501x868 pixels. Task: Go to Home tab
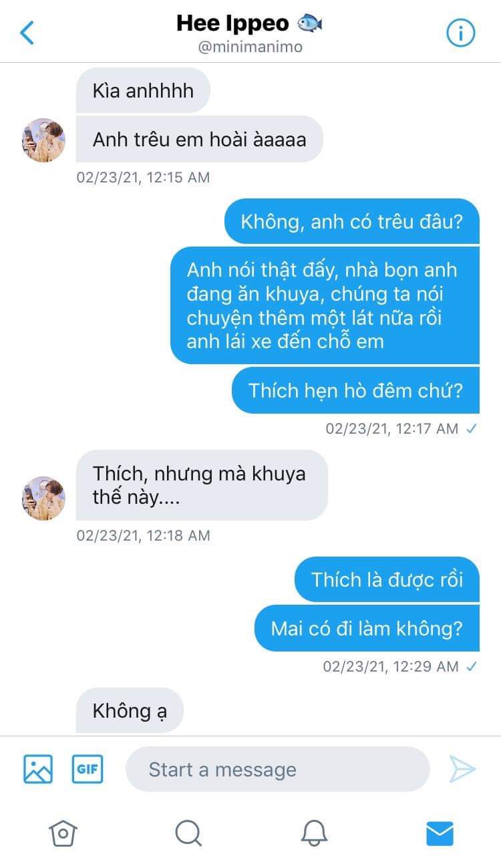tap(63, 833)
